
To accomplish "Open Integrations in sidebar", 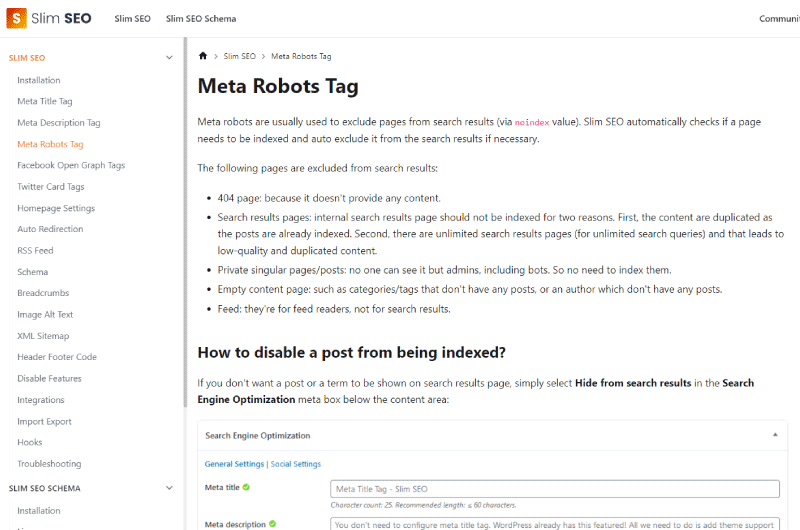I will tap(41, 400).
